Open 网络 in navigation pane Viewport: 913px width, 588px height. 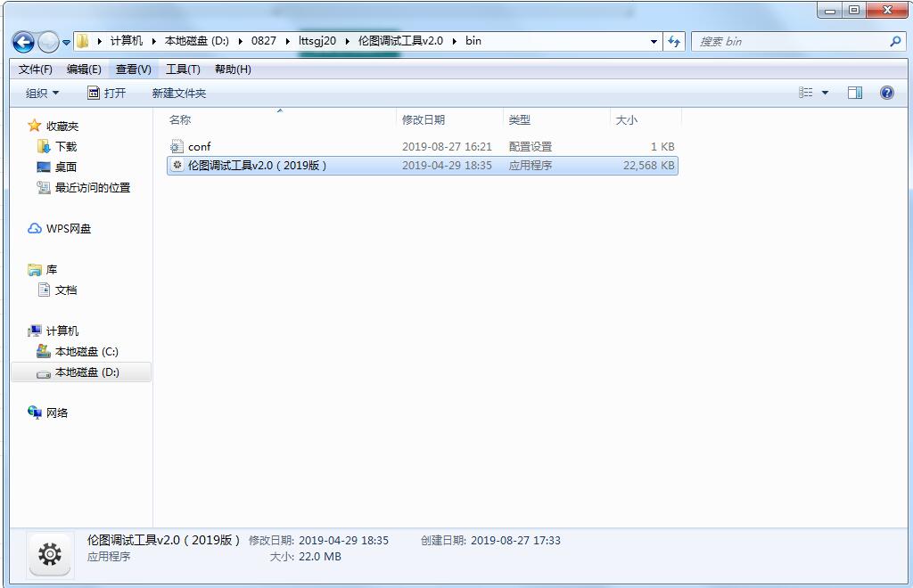click(x=57, y=413)
